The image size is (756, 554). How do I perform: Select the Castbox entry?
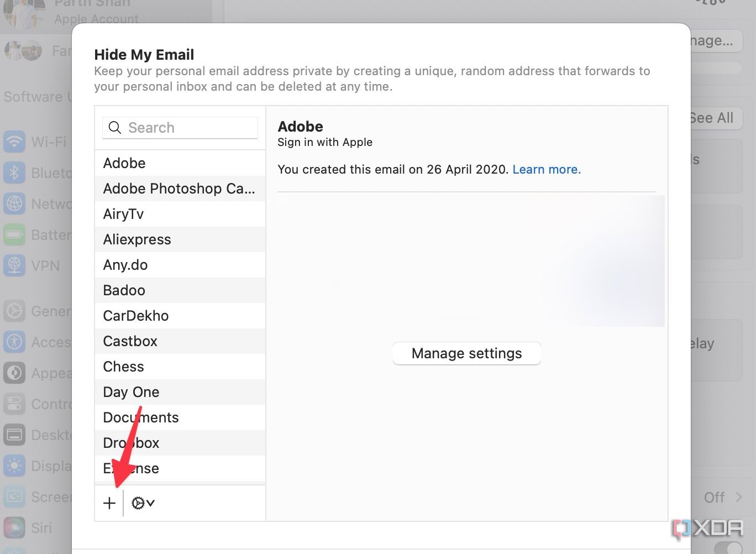(180, 341)
